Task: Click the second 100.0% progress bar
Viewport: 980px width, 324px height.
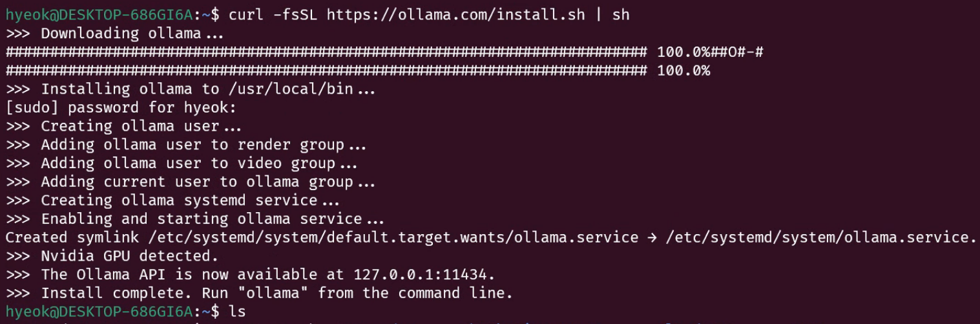Action: tap(358, 70)
